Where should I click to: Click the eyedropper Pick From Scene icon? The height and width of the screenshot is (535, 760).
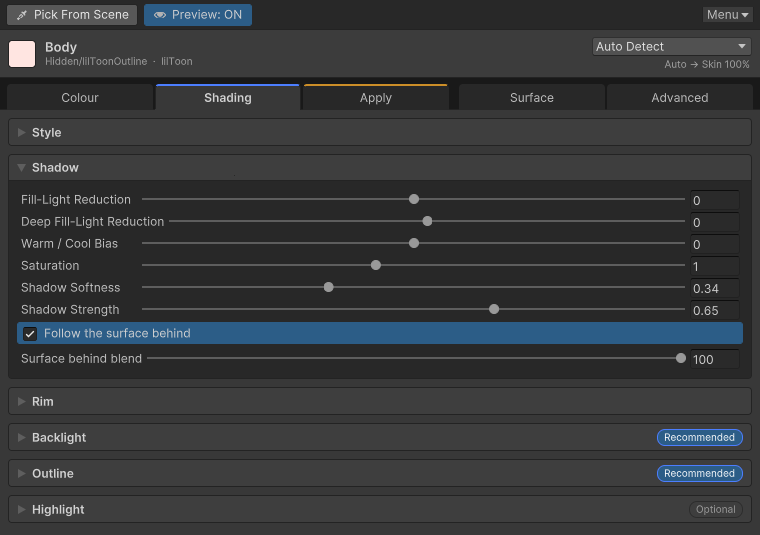pyautogui.click(x=21, y=15)
